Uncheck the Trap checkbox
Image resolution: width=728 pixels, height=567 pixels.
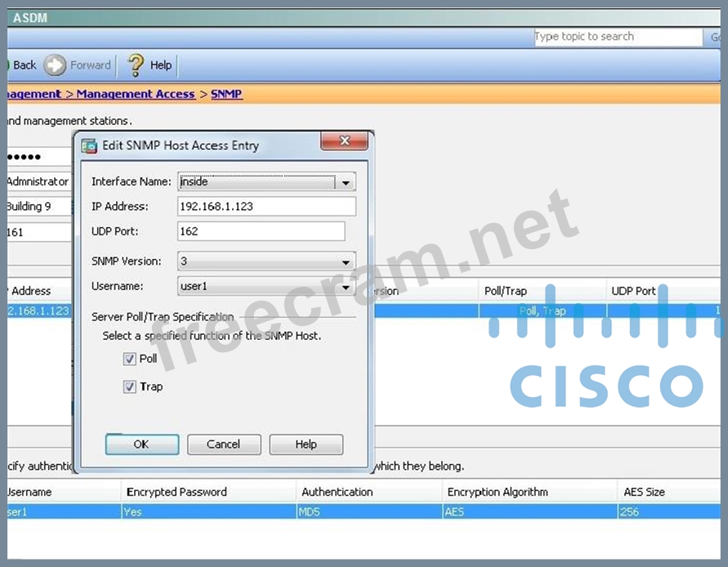[x=129, y=387]
